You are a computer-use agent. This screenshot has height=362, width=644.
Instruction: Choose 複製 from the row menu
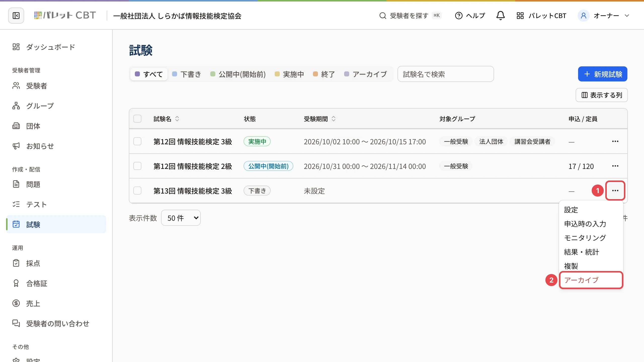coord(591,266)
